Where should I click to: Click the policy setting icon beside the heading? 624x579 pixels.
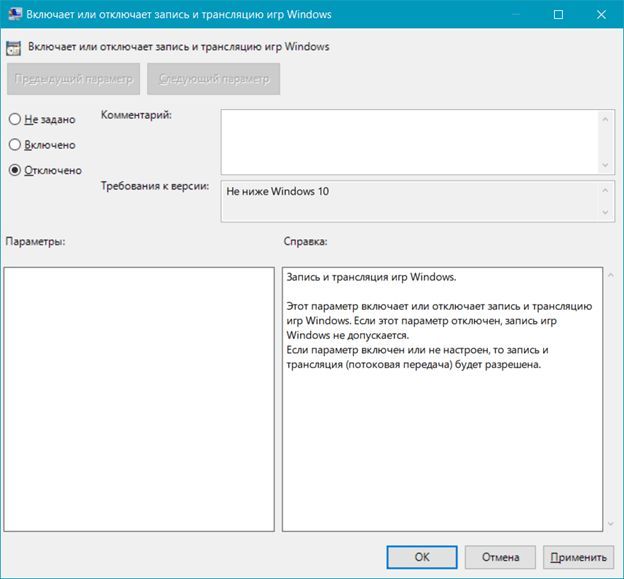point(14,48)
